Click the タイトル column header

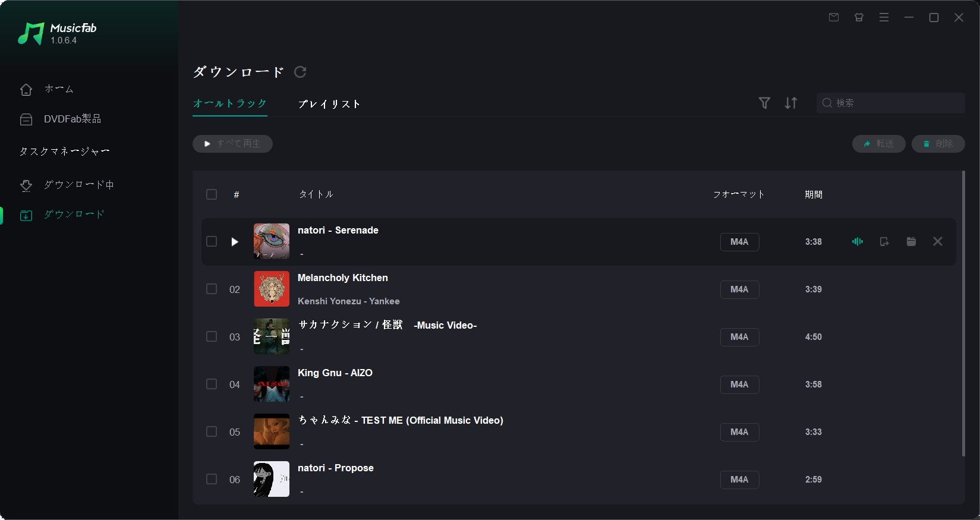click(316, 194)
